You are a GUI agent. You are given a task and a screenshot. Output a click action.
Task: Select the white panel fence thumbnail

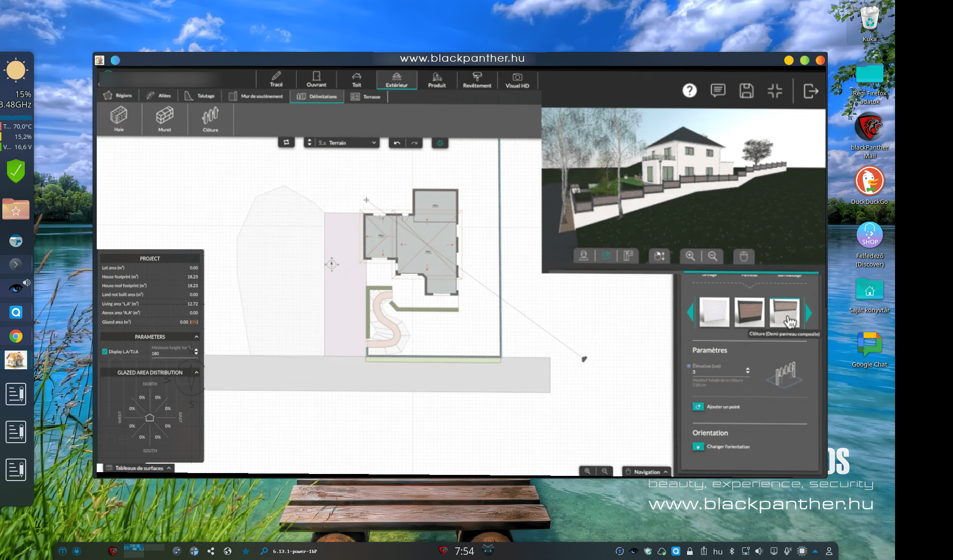pyautogui.click(x=714, y=312)
